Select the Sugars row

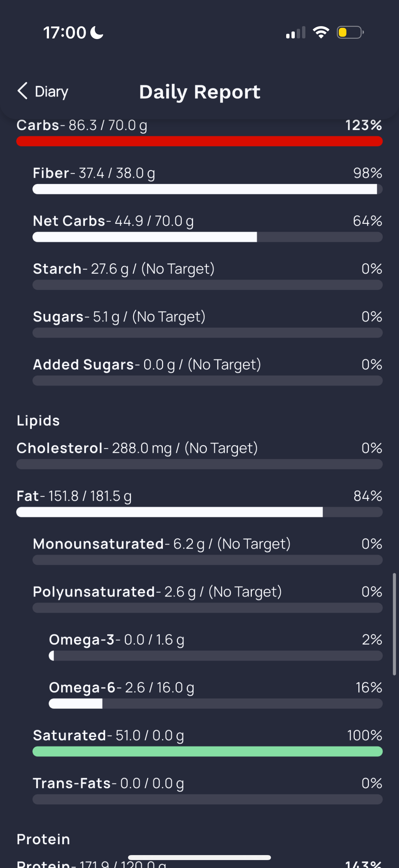pos(207,323)
